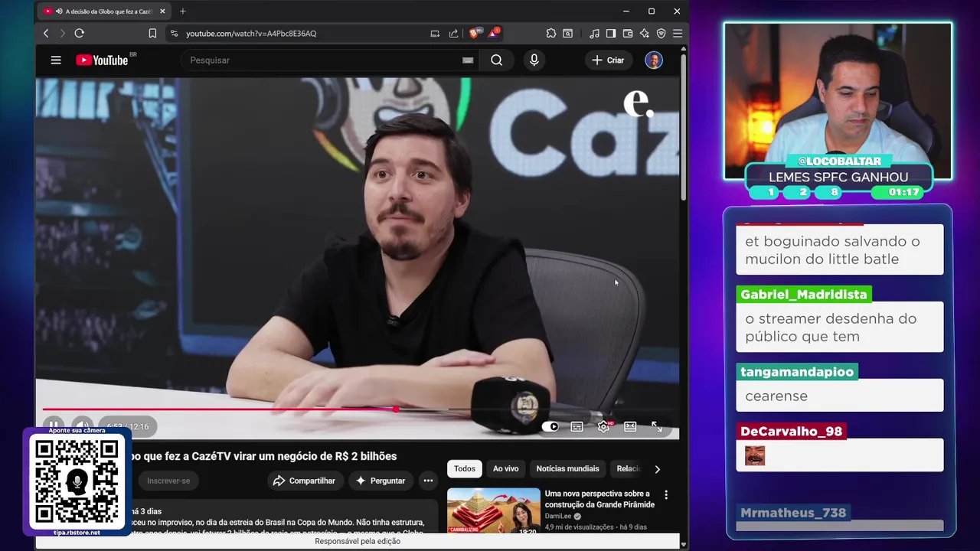Switch to the YouTube browser tab
Viewport: 980px width, 551px height.
click(103, 11)
